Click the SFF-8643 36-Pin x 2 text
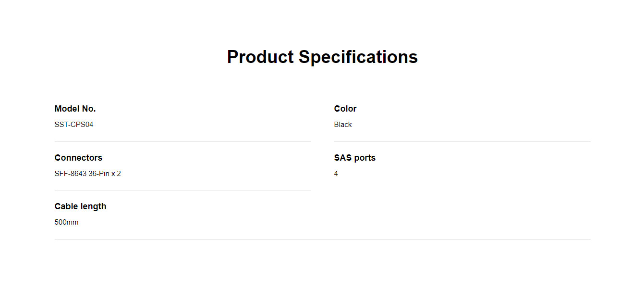Image resolution: width=644 pixels, height=304 pixels. (88, 174)
